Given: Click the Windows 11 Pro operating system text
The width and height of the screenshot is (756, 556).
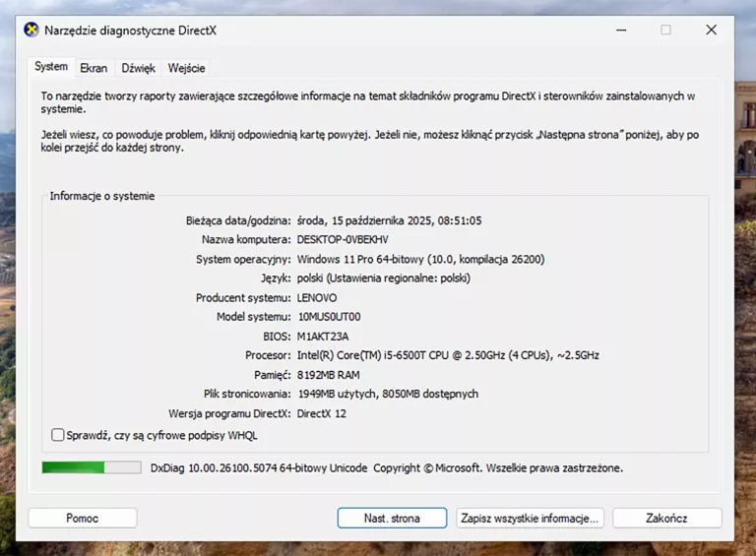Looking at the screenshot, I should point(420,259).
